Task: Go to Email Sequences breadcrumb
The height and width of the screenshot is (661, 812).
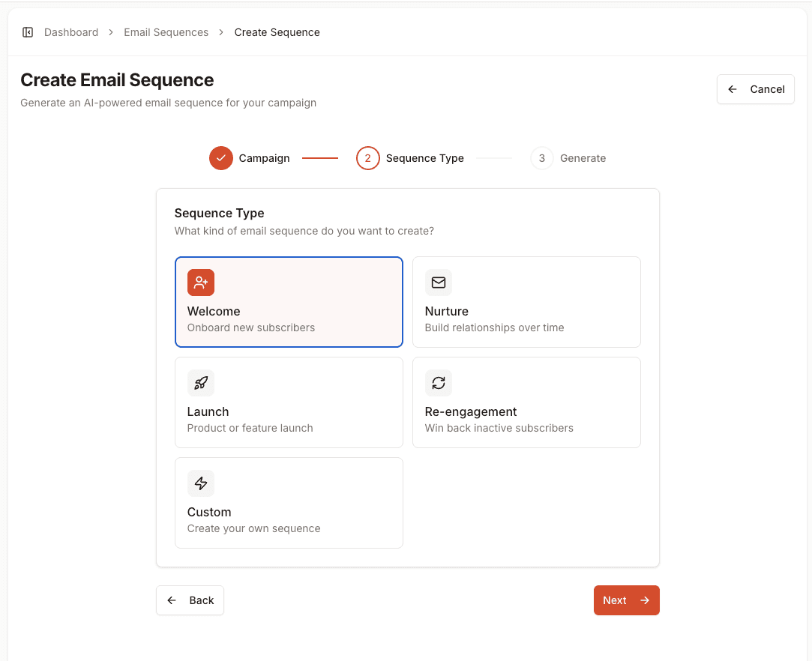Action: (166, 33)
